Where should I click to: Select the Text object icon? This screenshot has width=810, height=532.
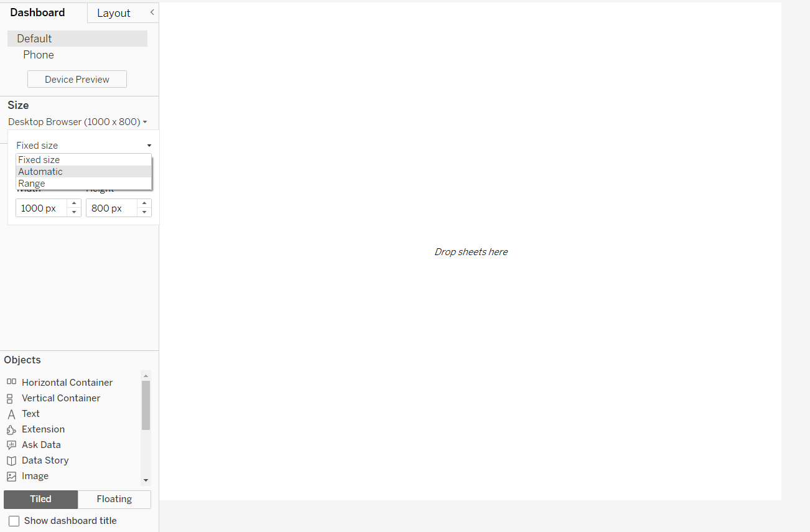tap(11, 414)
